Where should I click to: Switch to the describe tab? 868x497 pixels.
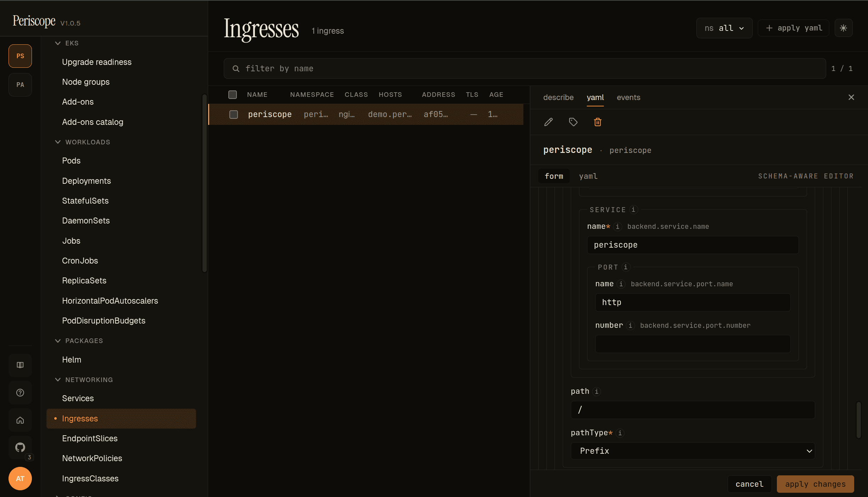coord(558,97)
